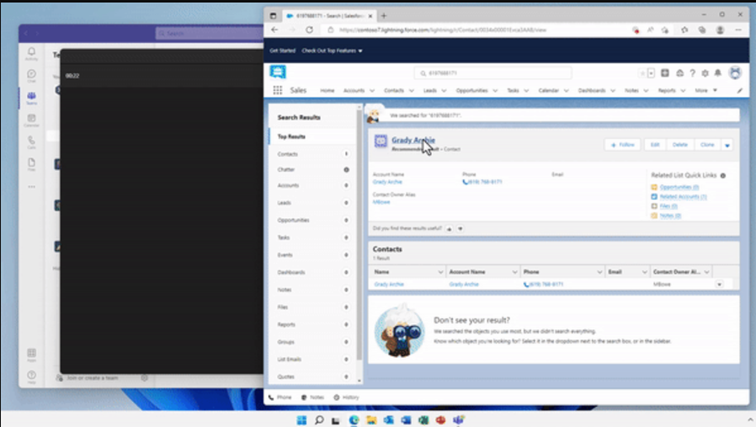This screenshot has height=427, width=756.
Task: Open Teams Chat in the left rail
Action: (x=31, y=76)
